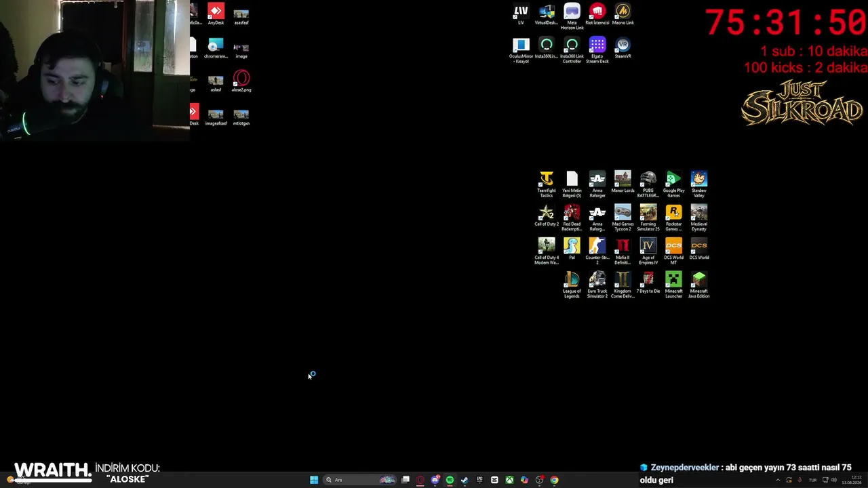Select the Counter-Strike 2 shortcut

point(597,251)
